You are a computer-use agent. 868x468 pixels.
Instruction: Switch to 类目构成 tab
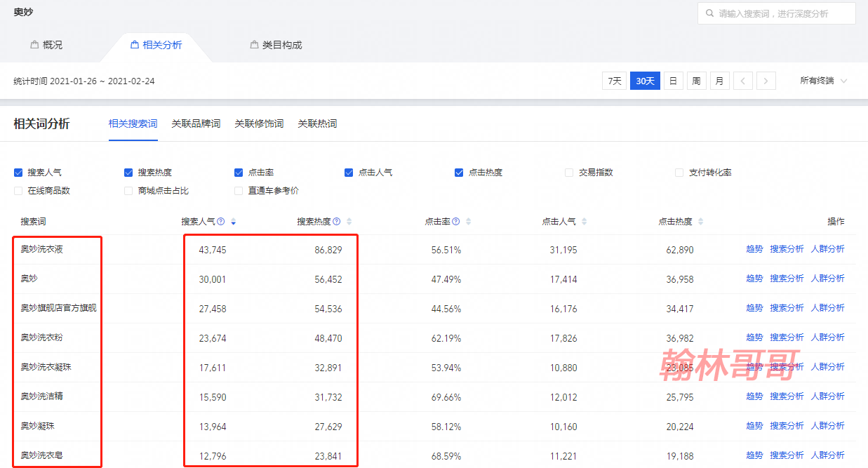(x=276, y=45)
